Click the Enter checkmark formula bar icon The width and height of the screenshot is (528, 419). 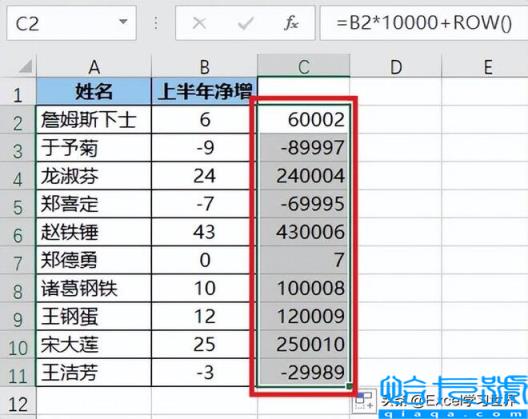tap(245, 24)
